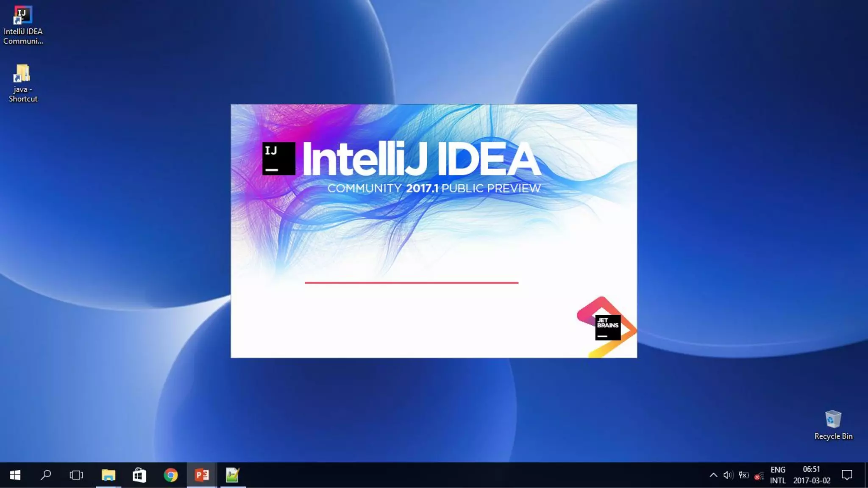Open the volume speaker control

click(728, 475)
